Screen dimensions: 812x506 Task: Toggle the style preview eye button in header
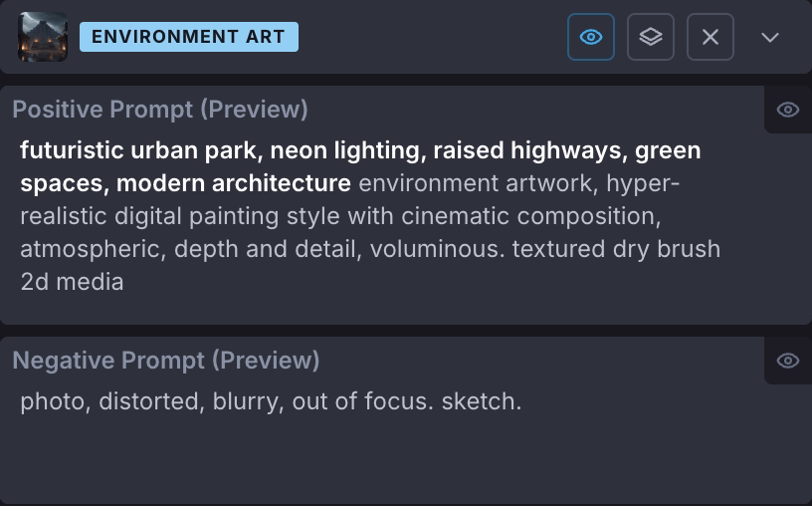click(x=591, y=37)
